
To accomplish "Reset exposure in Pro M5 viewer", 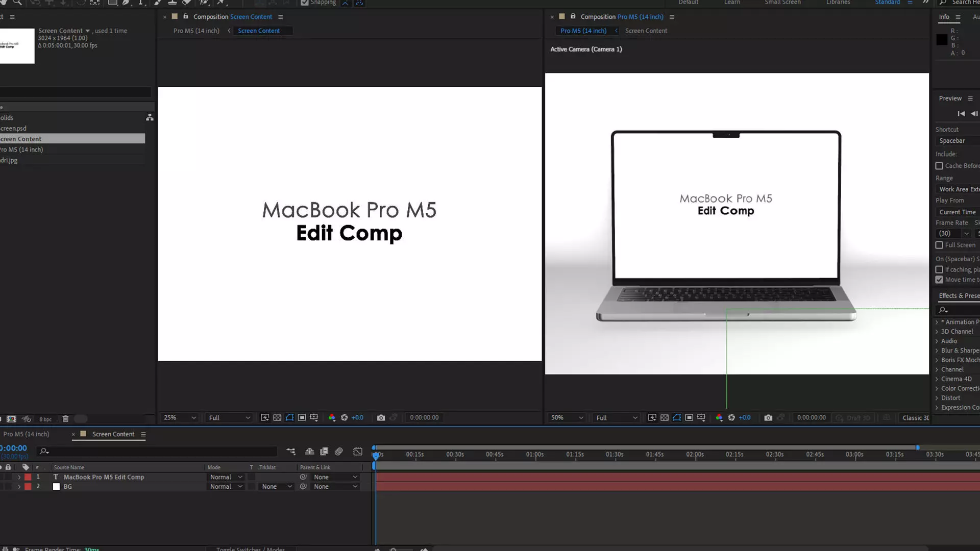I will (x=731, y=417).
